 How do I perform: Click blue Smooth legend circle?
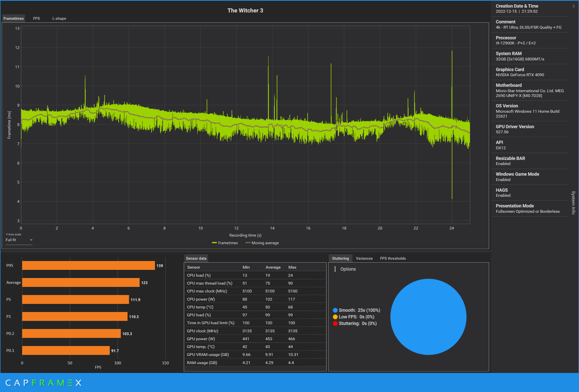click(335, 310)
